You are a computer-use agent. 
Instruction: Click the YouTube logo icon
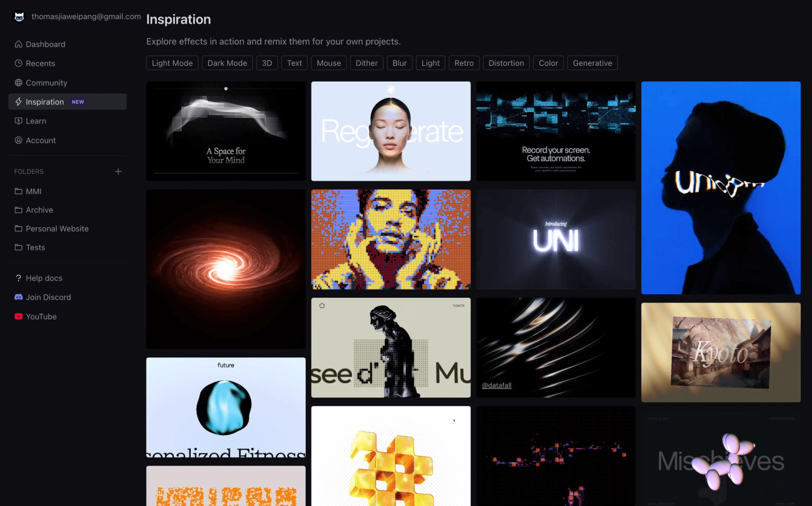click(18, 316)
